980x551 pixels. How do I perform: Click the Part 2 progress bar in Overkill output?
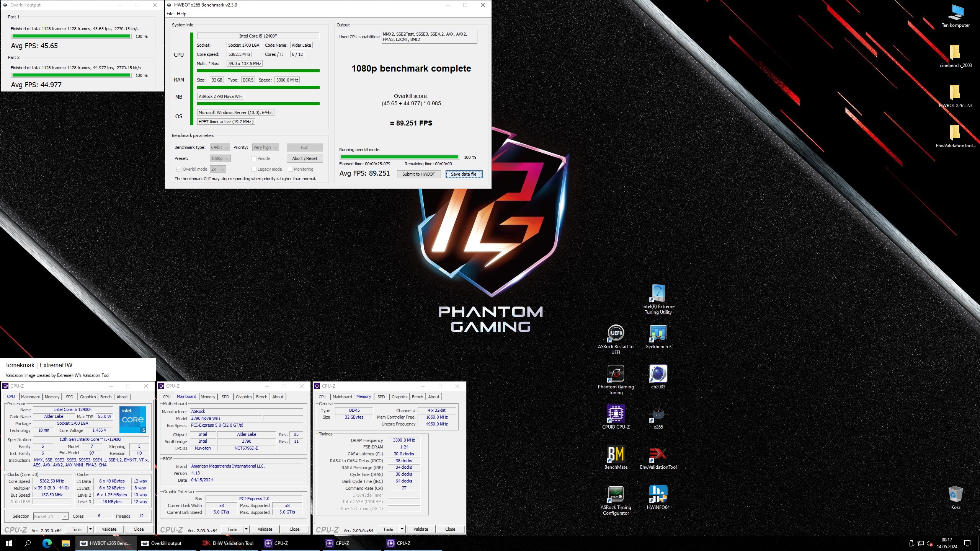coord(71,75)
